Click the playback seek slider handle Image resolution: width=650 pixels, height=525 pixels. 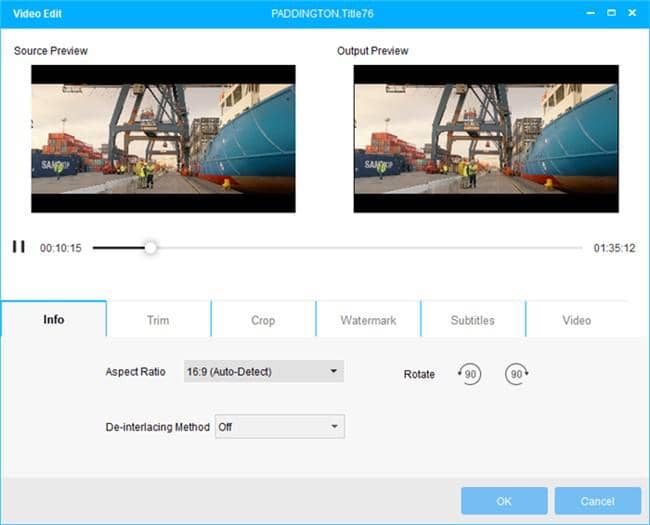tap(150, 248)
